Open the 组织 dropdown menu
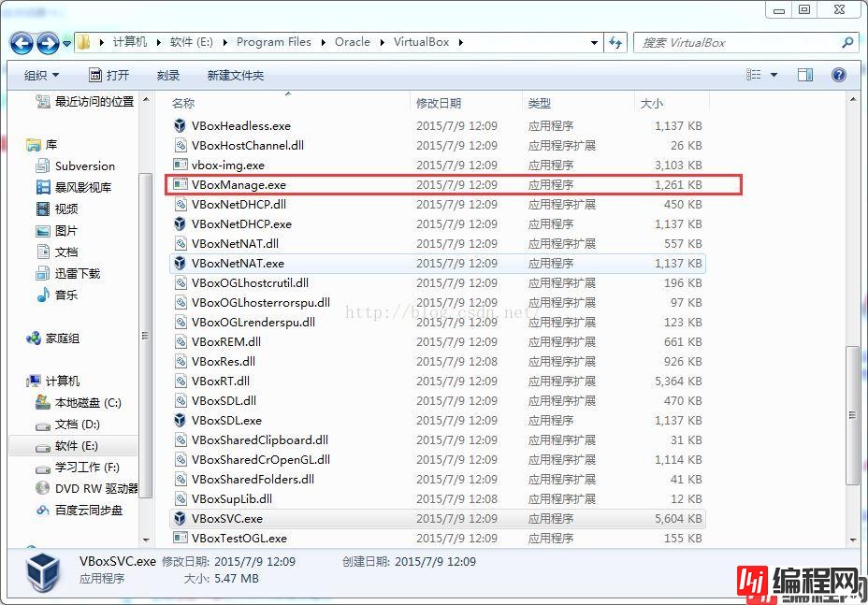Viewport: 868px width, 605px height. click(41, 75)
